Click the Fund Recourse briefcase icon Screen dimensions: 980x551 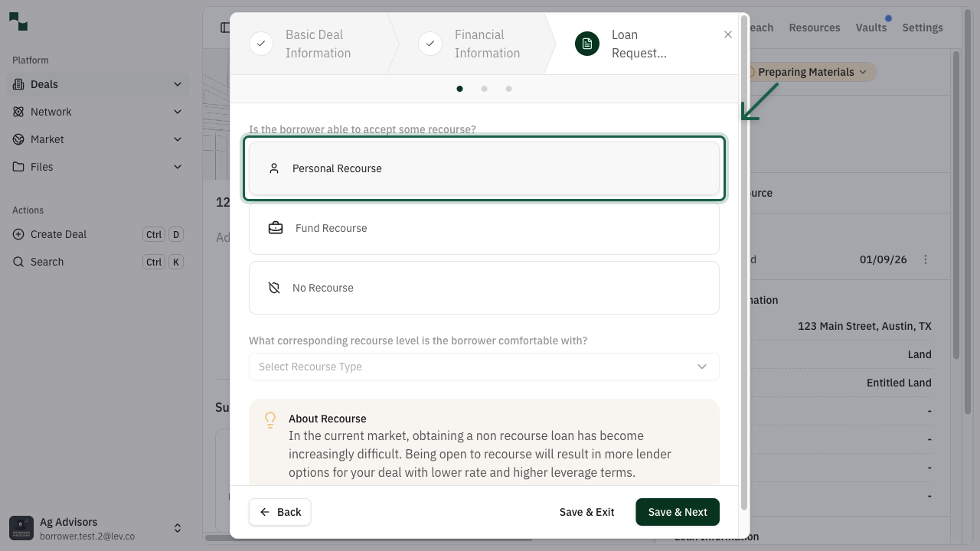pos(275,227)
